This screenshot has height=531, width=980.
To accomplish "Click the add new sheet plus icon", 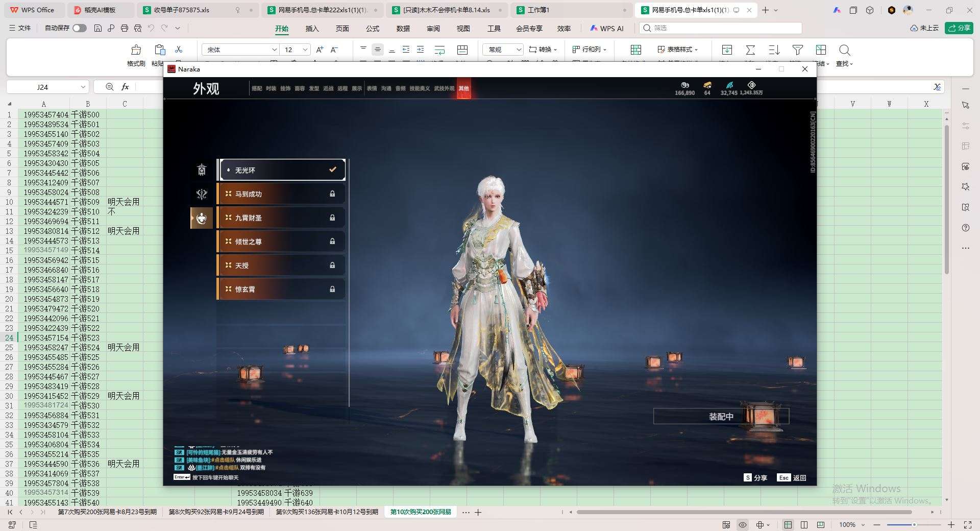I will click(x=478, y=512).
